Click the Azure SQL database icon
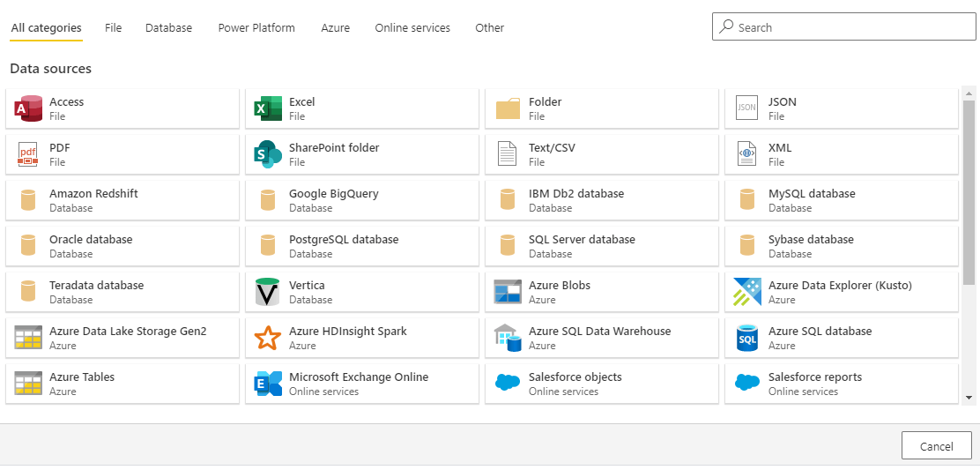 click(x=746, y=338)
